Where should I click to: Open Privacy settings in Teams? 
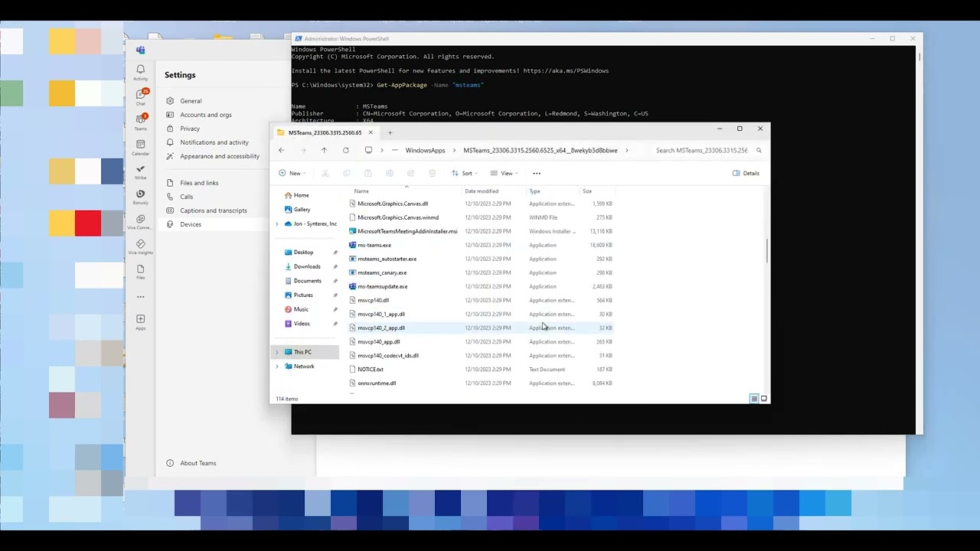[190, 129]
